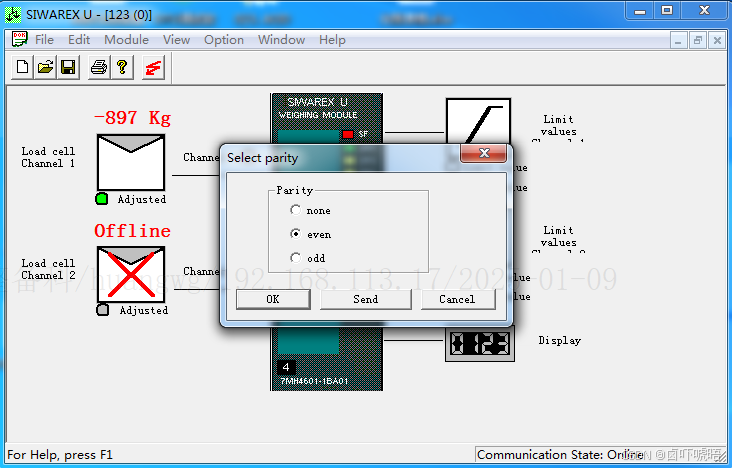
Task: Save with the floppy disk toolbar icon
Action: coord(68,68)
